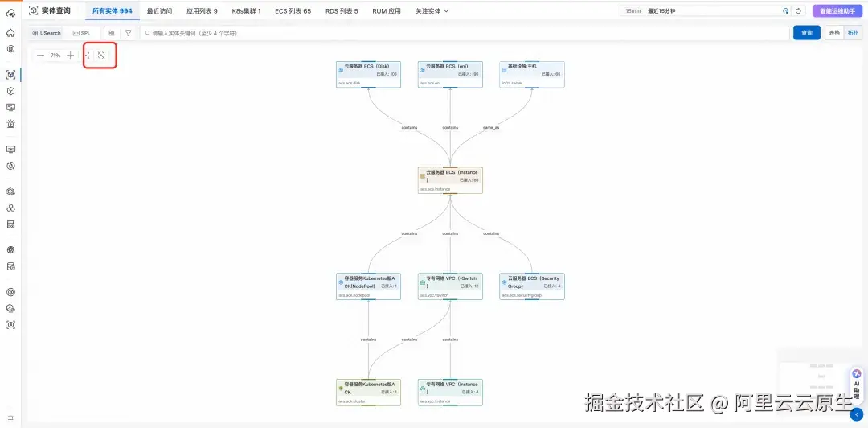
Task: Switch query mode to USearch
Action: [47, 33]
